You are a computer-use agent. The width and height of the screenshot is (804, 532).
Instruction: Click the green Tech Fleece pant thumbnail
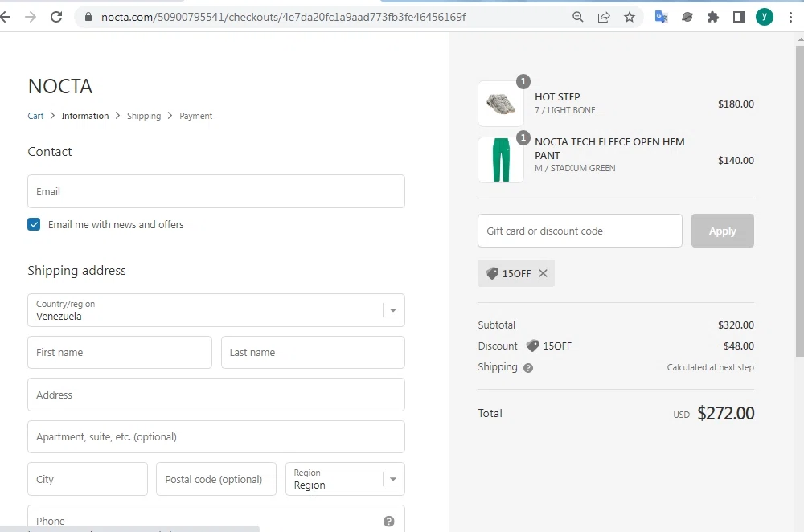click(x=501, y=160)
